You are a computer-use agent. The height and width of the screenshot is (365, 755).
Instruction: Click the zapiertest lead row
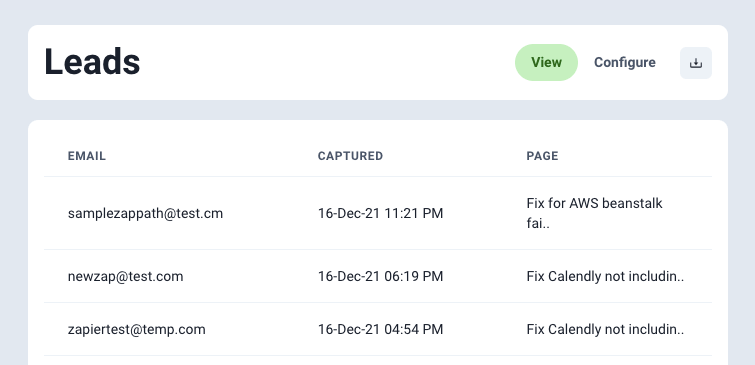(x=378, y=329)
